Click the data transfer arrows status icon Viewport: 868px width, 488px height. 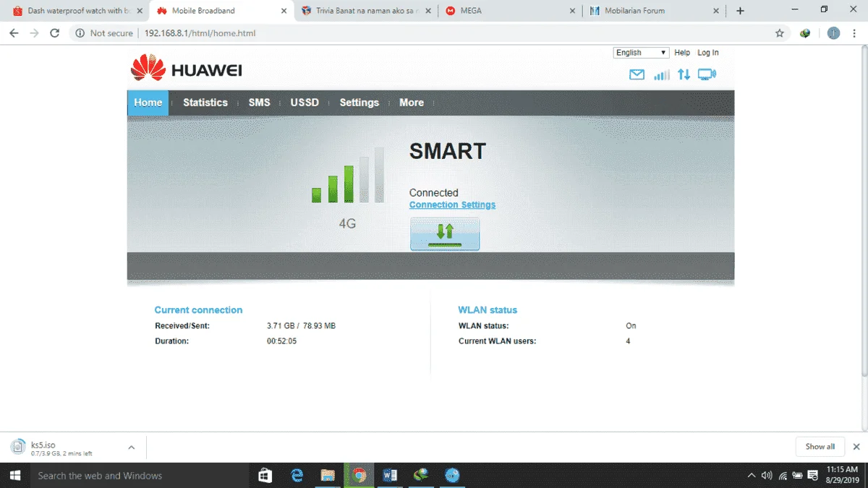[684, 74]
